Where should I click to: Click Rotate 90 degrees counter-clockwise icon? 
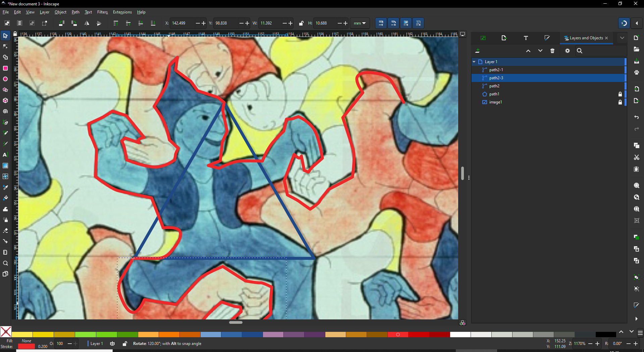[x=61, y=23]
